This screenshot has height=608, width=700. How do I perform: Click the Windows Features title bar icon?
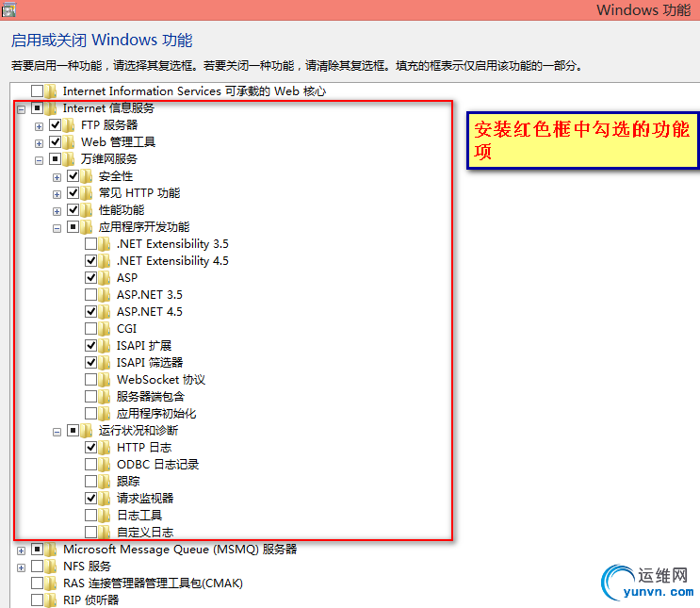pyautogui.click(x=8, y=9)
